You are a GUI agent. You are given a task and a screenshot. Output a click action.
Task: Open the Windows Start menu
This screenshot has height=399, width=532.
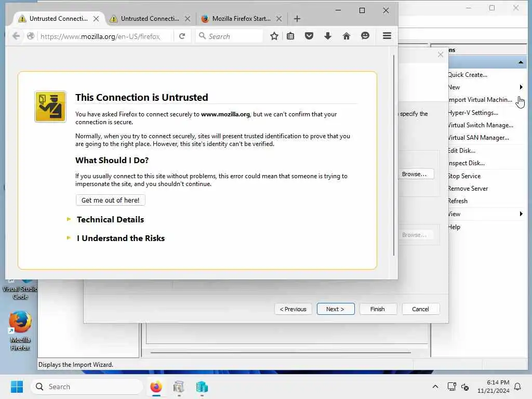point(17,387)
